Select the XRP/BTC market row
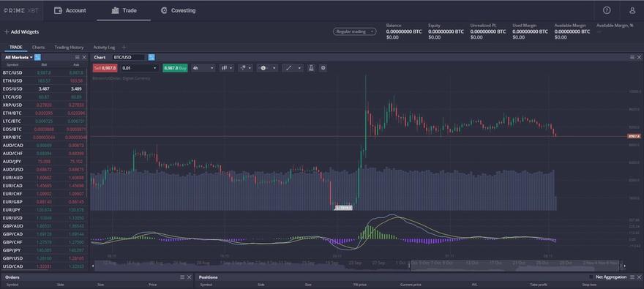The image size is (644, 289). point(45,137)
